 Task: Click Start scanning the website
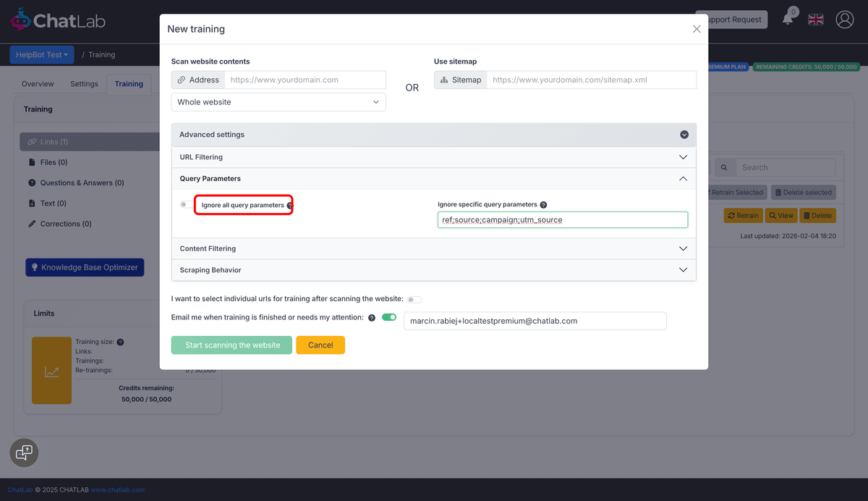click(231, 345)
